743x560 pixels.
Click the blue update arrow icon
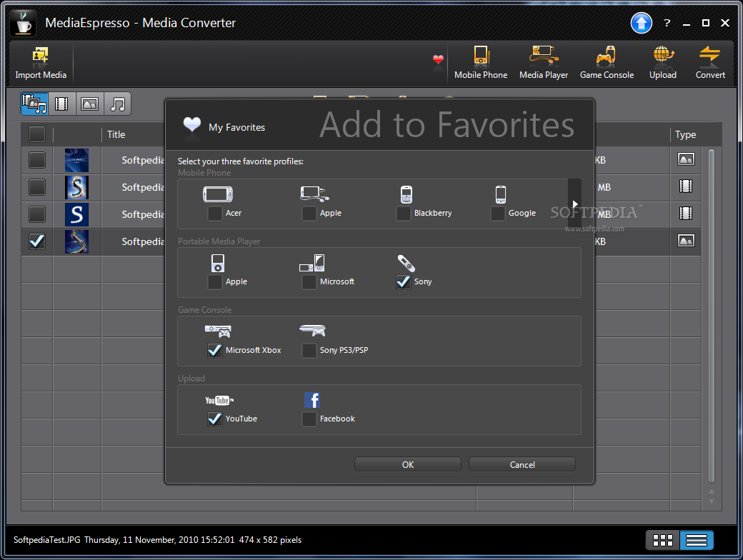(641, 23)
